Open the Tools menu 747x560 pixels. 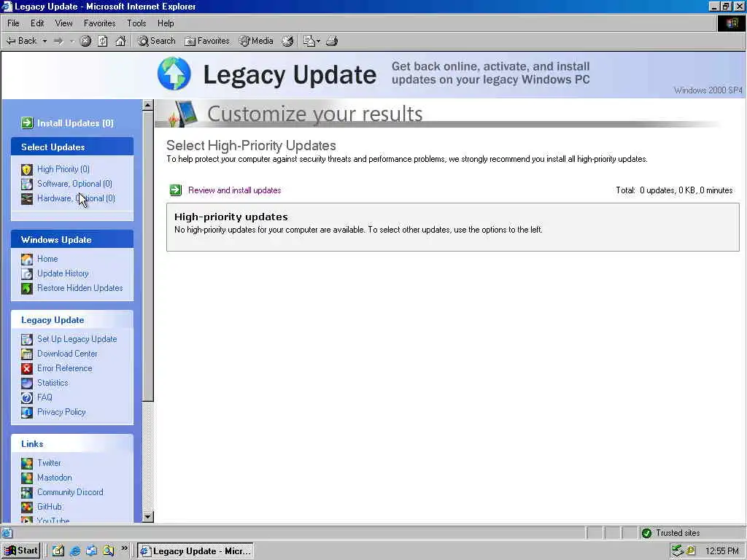[136, 23]
